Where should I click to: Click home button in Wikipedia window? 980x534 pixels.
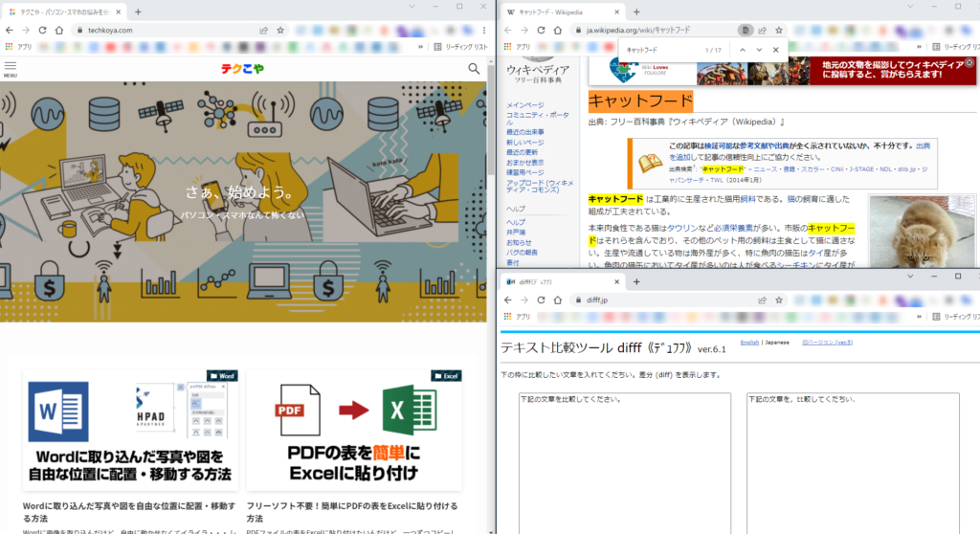(x=558, y=30)
